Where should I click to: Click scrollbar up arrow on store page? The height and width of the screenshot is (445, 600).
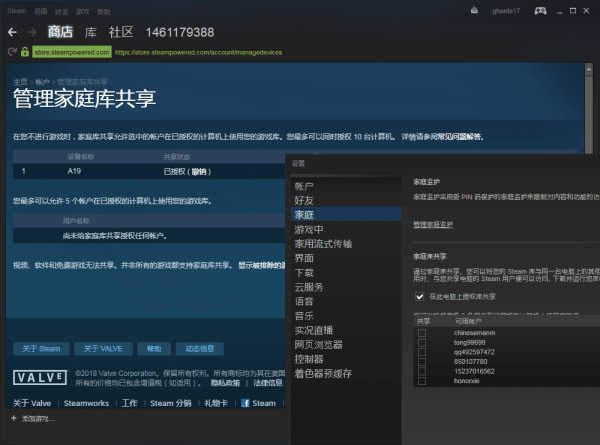click(589, 69)
